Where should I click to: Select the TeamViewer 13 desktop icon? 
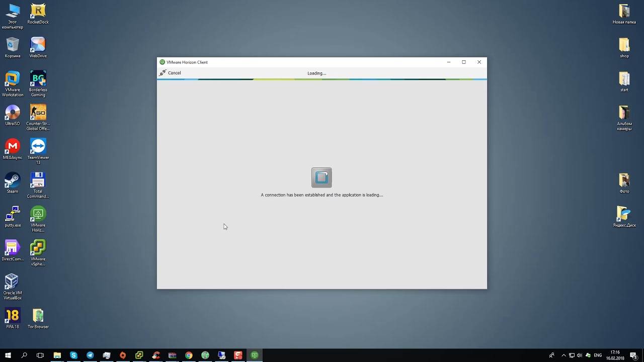pyautogui.click(x=38, y=151)
